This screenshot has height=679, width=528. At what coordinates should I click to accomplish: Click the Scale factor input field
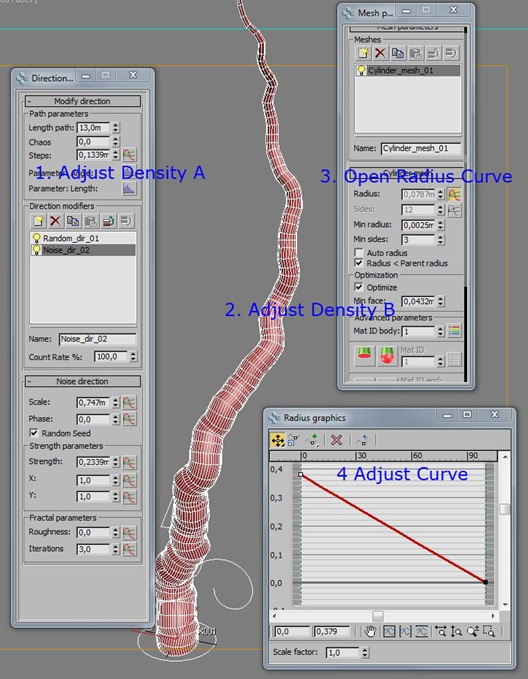(343, 652)
